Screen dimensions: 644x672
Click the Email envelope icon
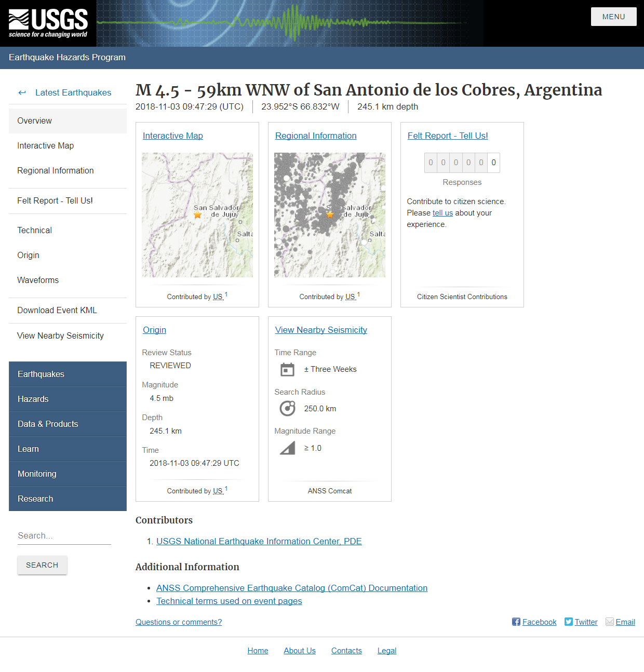click(x=609, y=622)
